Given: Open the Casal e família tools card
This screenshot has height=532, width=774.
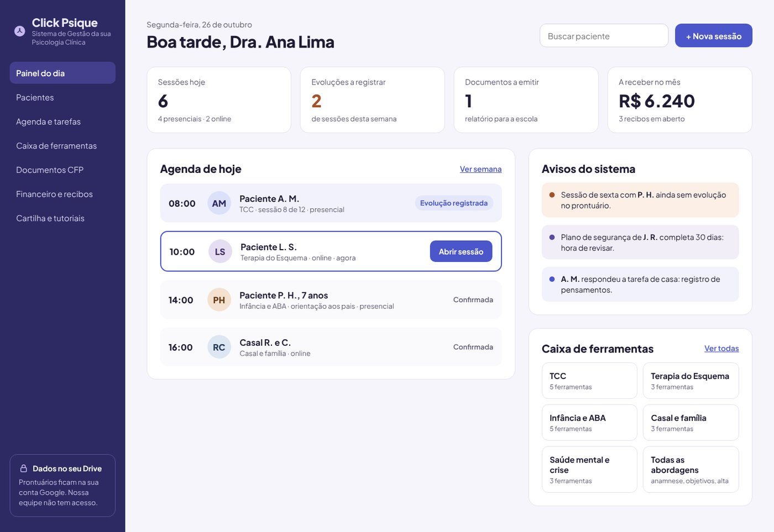Looking at the screenshot, I should 691,423.
